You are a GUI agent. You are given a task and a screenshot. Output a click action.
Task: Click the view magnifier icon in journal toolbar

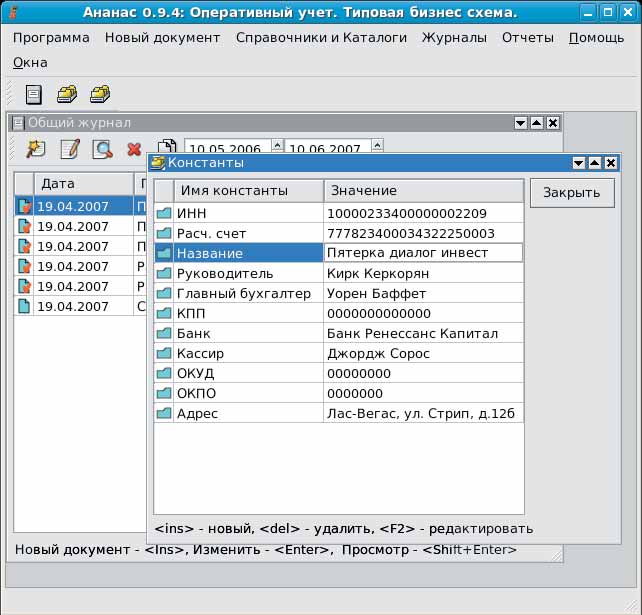[x=102, y=149]
